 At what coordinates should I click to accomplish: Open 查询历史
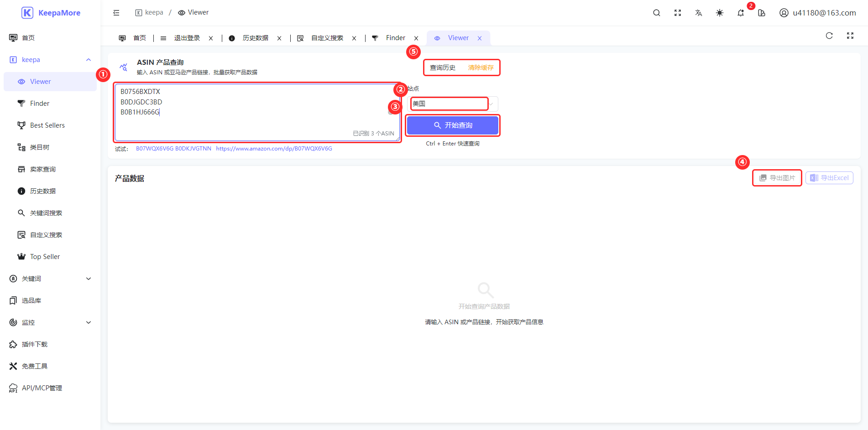[x=442, y=67]
